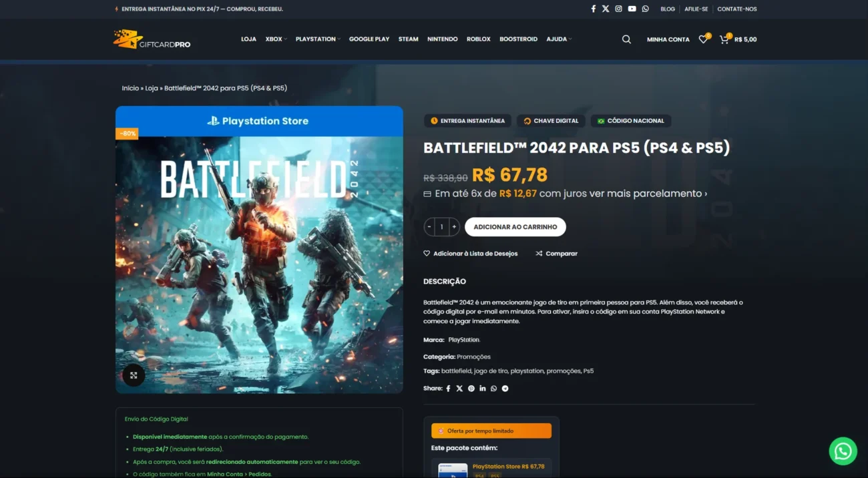Click the quantity input field
The width and height of the screenshot is (868, 478).
[x=441, y=227]
